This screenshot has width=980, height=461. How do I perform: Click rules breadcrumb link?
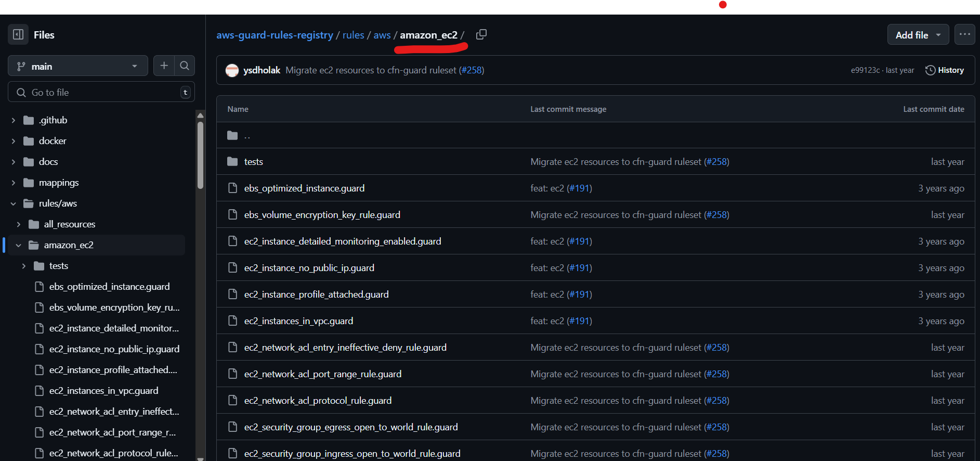pyautogui.click(x=353, y=35)
